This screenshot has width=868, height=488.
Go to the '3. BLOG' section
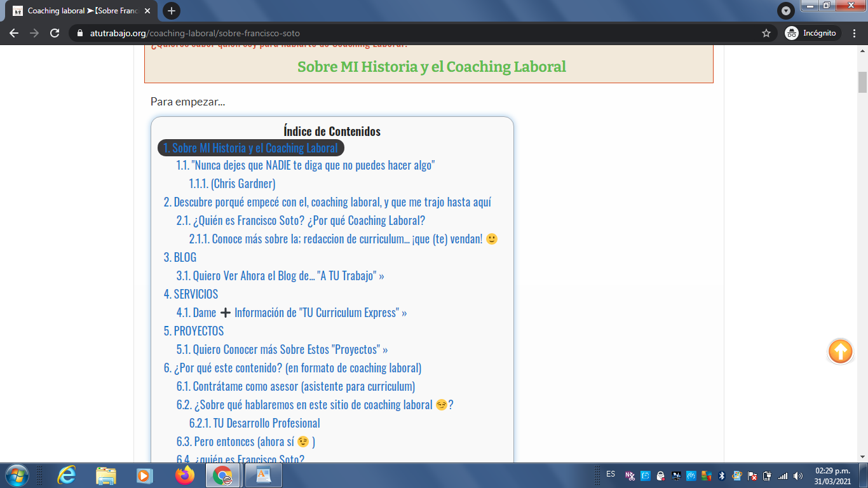[x=180, y=258]
